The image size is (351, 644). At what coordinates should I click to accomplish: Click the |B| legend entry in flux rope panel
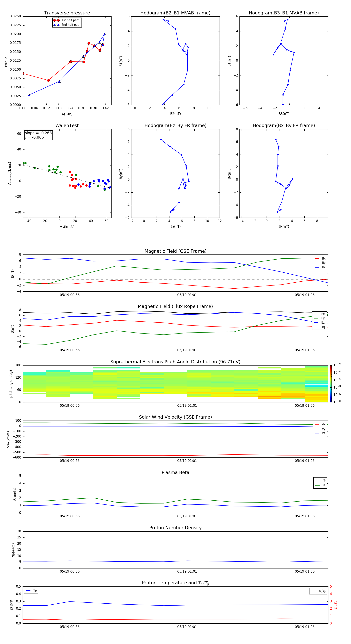(320, 327)
